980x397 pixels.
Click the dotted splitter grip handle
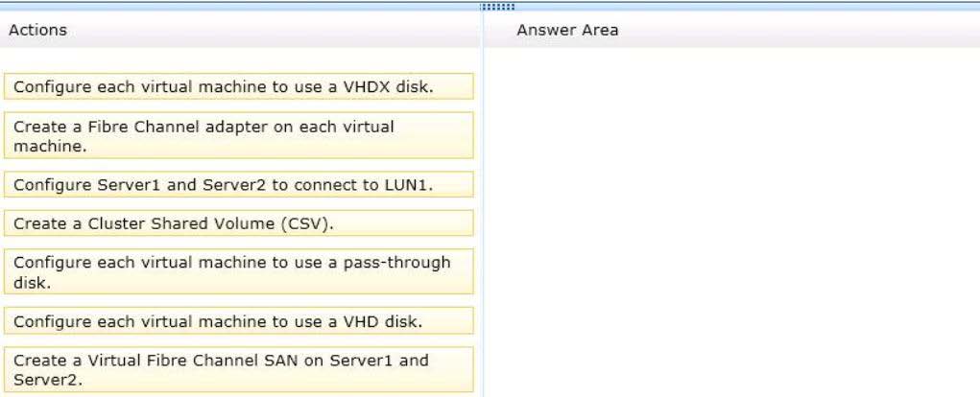497,7
